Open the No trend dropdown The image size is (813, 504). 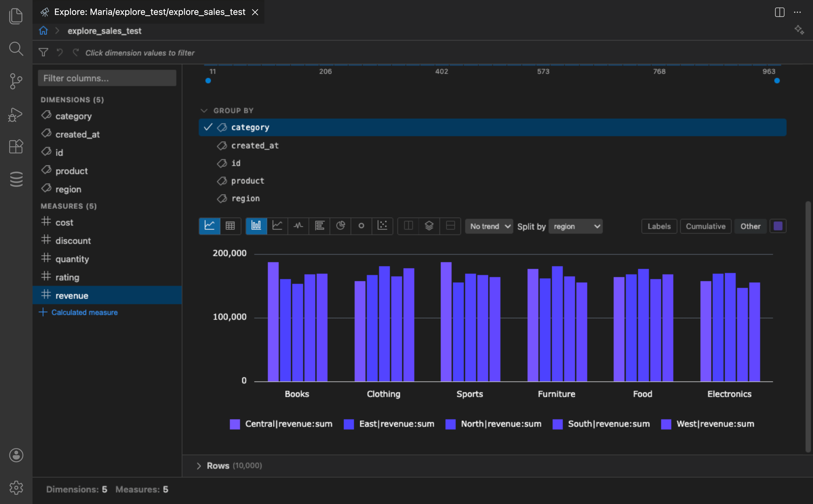[x=488, y=226]
